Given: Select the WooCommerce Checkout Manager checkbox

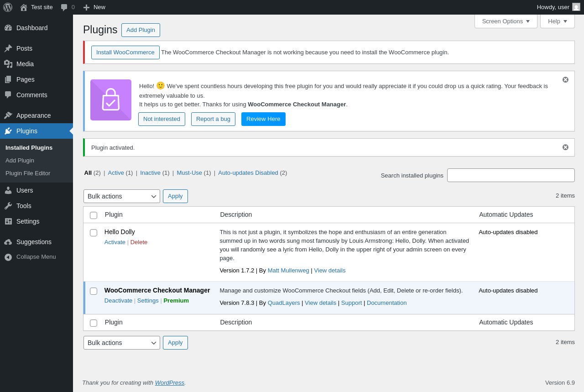Looking at the screenshot, I should point(94,291).
